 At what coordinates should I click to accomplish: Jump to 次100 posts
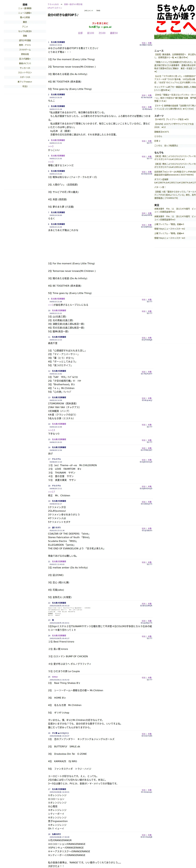coord(102,33)
